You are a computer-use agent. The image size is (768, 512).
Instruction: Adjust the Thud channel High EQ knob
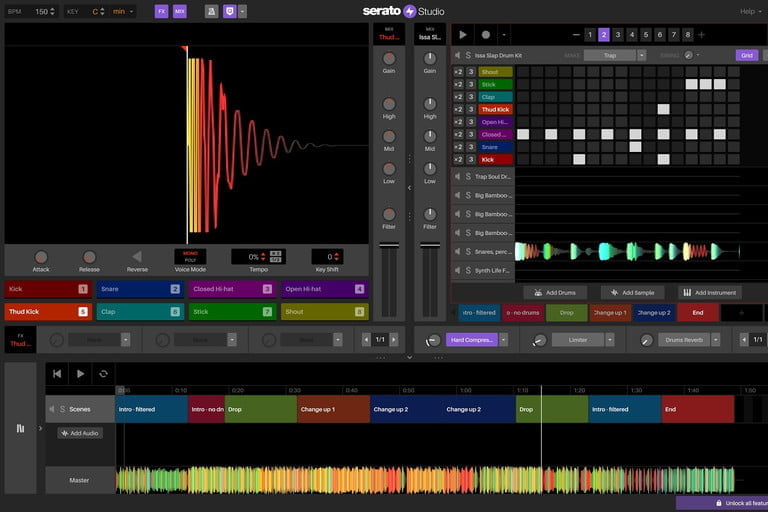pos(389,104)
